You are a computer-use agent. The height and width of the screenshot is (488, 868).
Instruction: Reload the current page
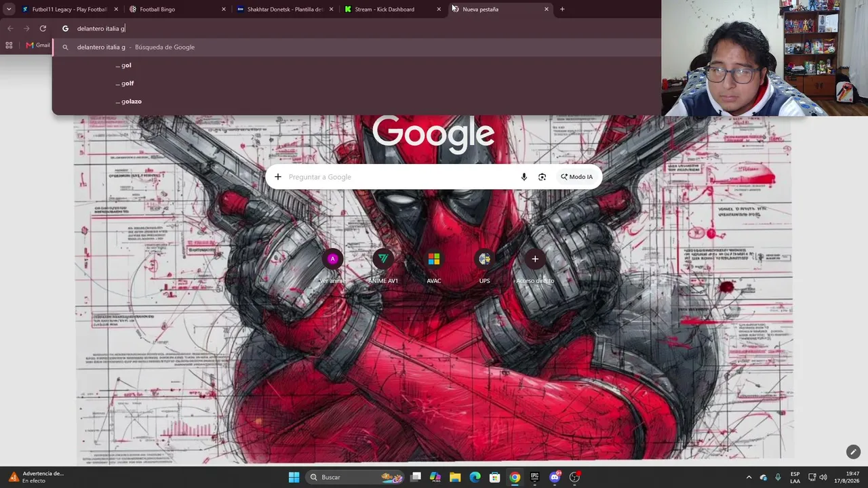coord(43,28)
